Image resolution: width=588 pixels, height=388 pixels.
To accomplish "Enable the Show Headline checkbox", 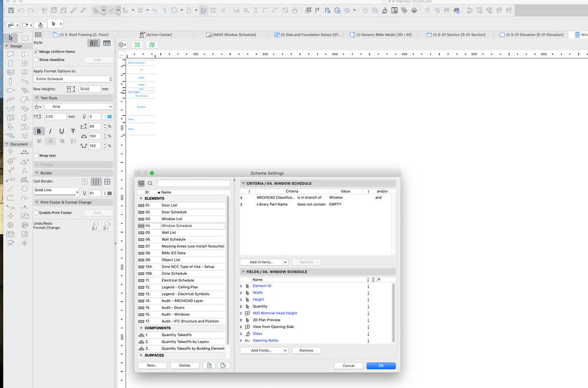I will pos(36,59).
